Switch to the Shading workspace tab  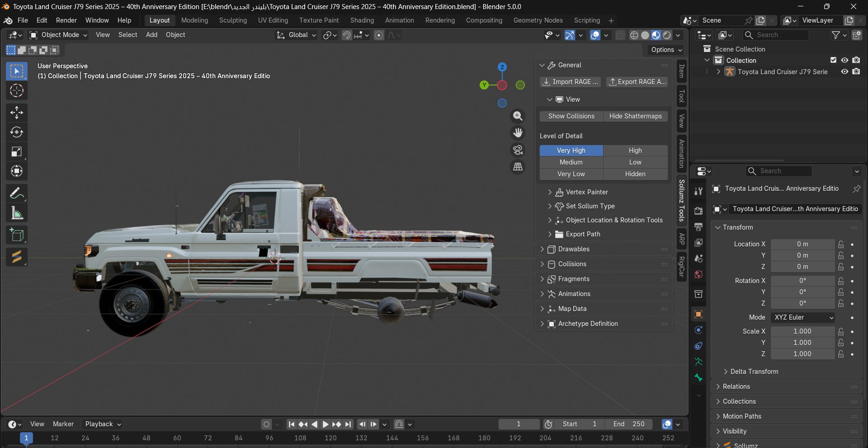click(362, 20)
